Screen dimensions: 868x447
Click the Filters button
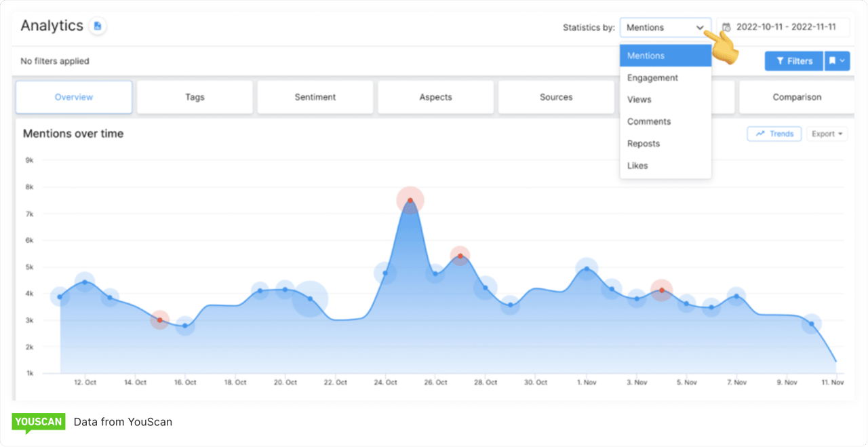[x=793, y=60]
